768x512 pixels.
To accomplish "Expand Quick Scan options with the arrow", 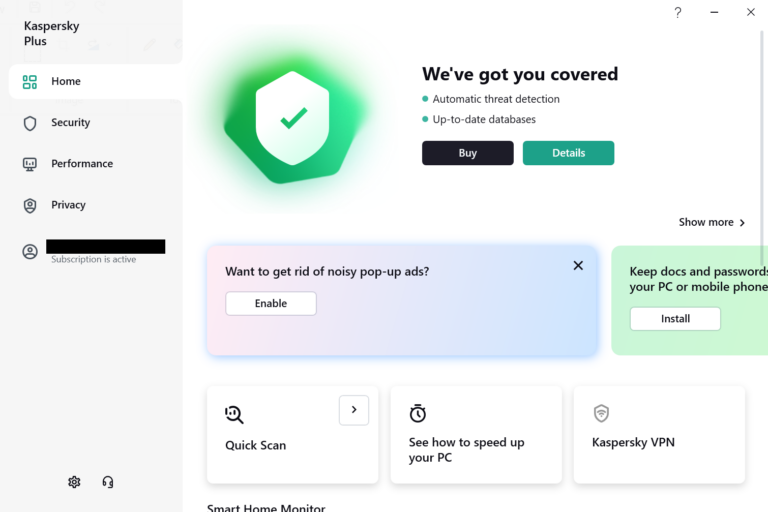I will point(354,410).
